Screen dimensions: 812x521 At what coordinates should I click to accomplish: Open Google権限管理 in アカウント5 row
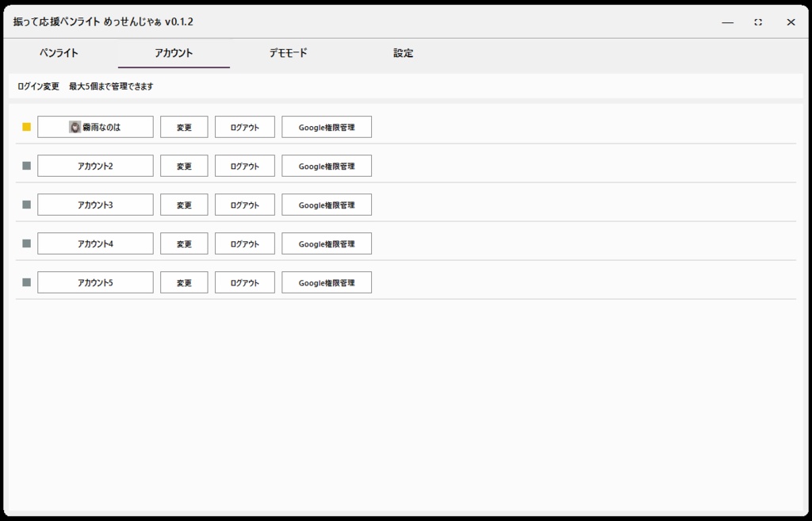point(327,282)
